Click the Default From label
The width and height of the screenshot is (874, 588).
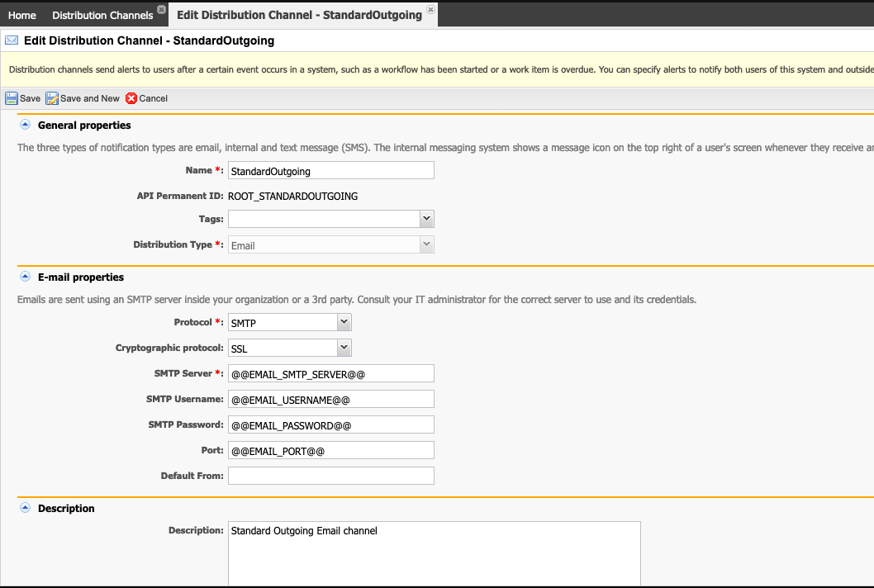[192, 476]
